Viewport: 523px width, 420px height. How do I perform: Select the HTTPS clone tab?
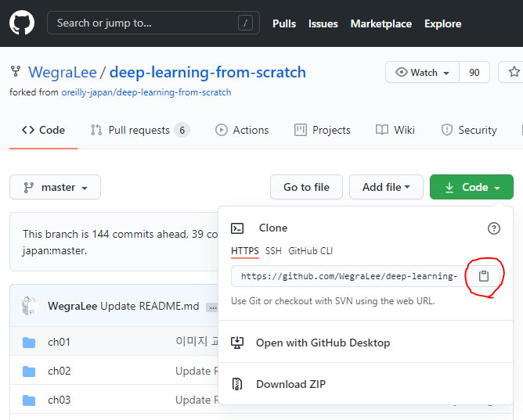245,251
